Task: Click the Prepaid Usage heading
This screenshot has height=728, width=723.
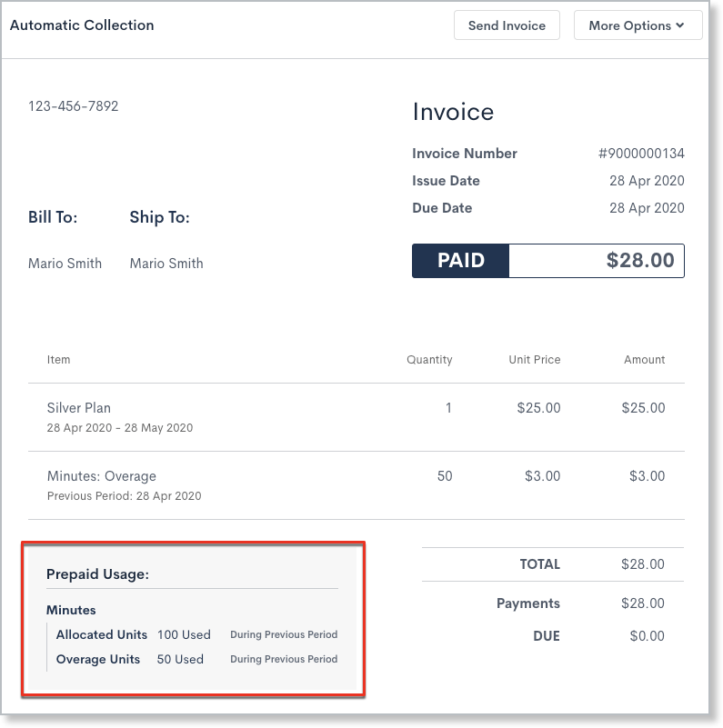Action: (x=97, y=574)
